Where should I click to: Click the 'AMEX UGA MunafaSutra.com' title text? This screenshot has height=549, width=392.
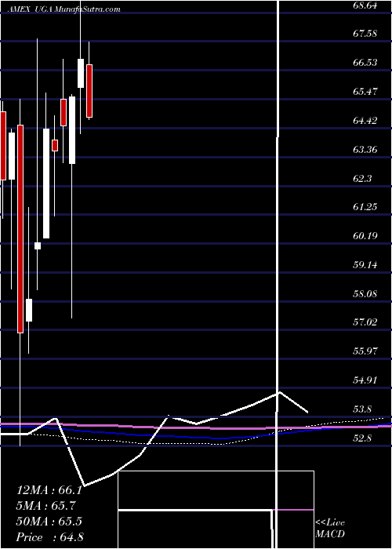(64, 9)
